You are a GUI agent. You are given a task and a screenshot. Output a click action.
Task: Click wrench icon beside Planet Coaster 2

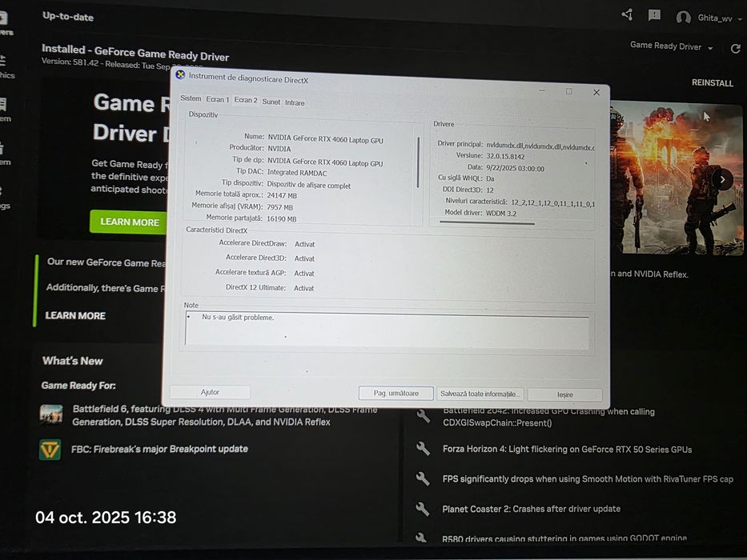(423, 509)
